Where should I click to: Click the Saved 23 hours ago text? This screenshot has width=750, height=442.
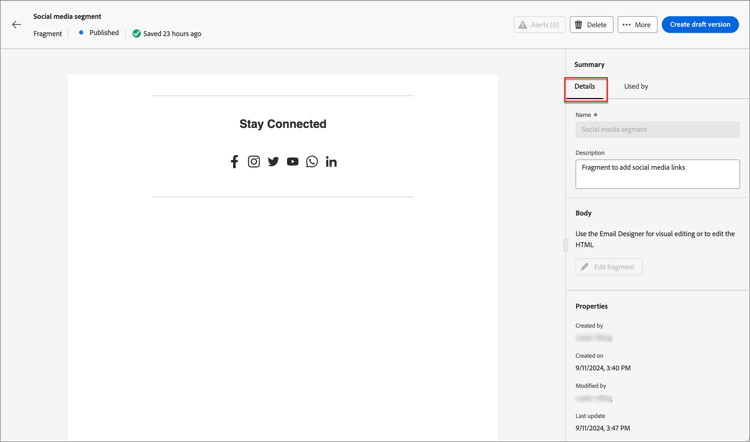click(172, 33)
